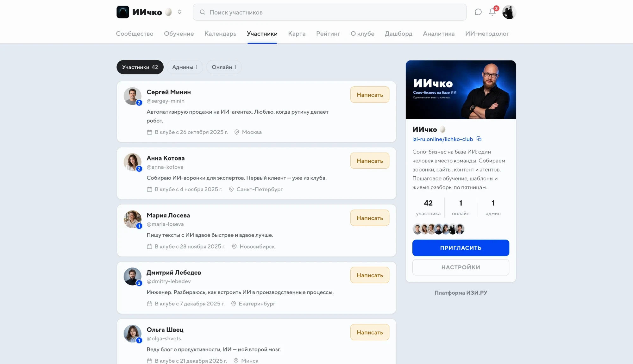Click Написать for Сергей Минин
This screenshot has width=633, height=364.
[370, 95]
